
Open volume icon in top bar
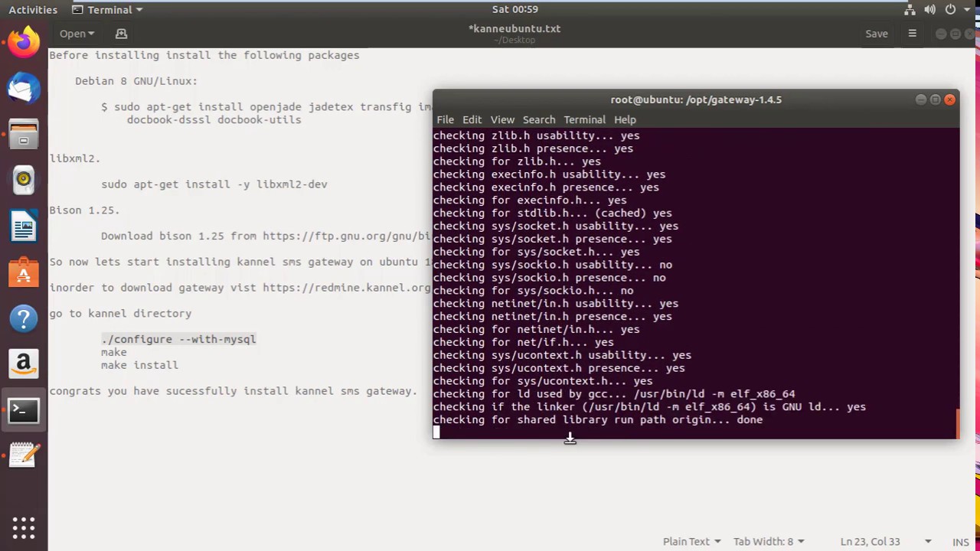[x=929, y=9]
